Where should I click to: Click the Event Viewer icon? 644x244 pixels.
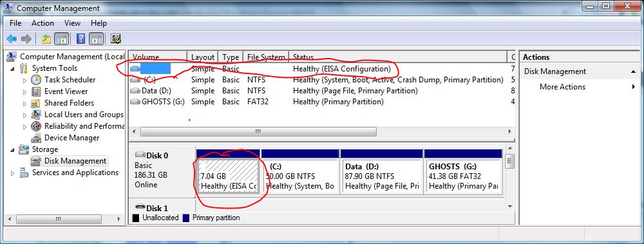click(x=37, y=91)
